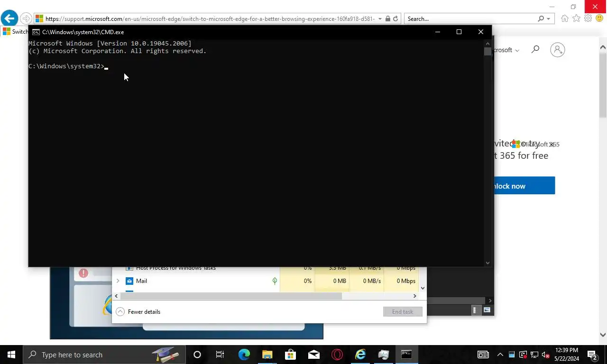607x364 pixels.
Task: Click the taskbar search box
Action: (103, 355)
